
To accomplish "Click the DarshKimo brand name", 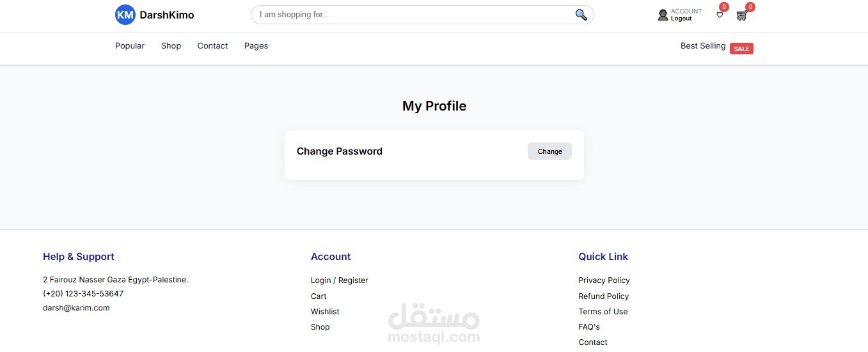I will pos(167,15).
